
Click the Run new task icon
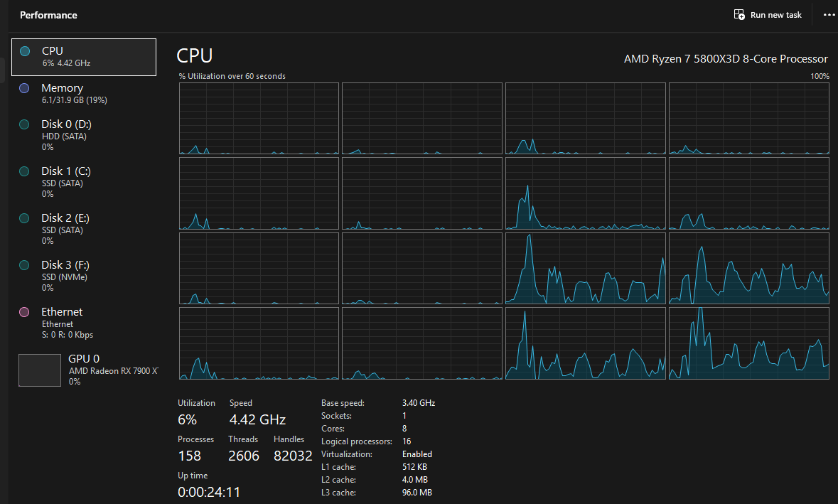[739, 14]
